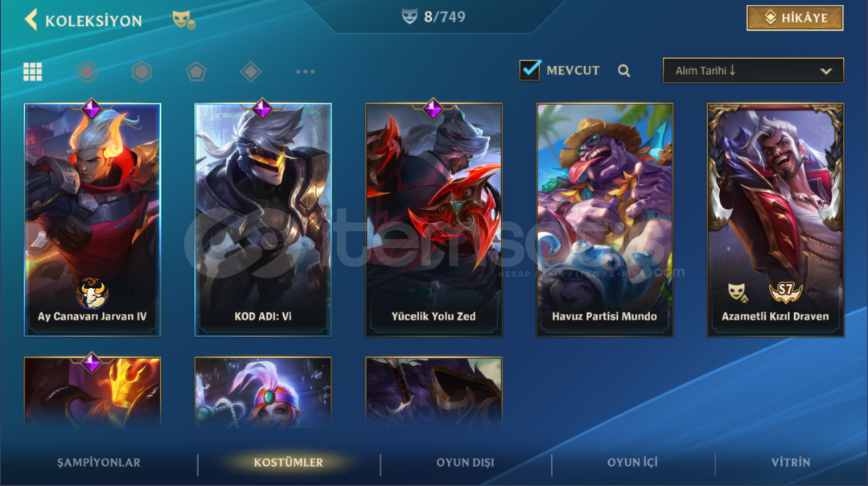Open the Alım Tarihi sort dropdown

[x=753, y=71]
